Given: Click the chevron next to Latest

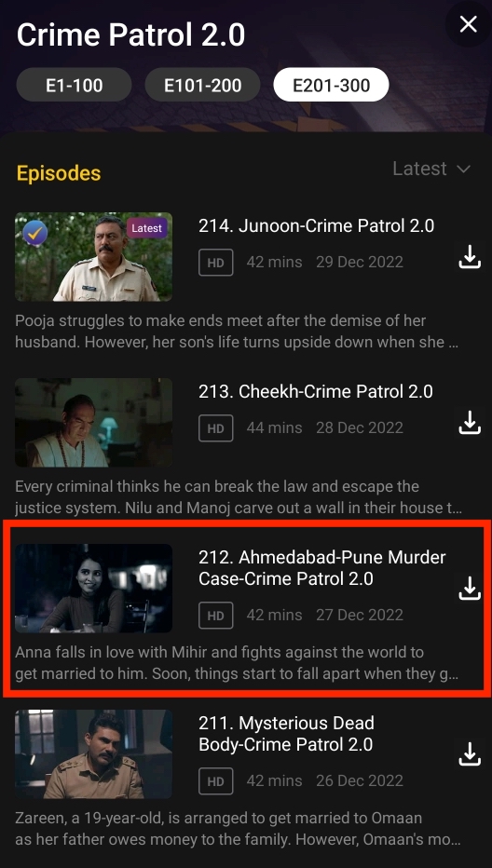Looking at the screenshot, I should coord(464,170).
